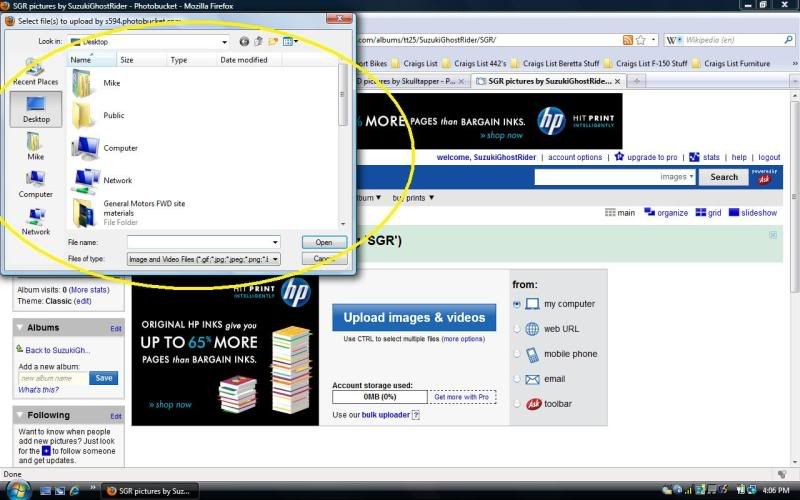Click the Ask toolbar logo near search

764,177
